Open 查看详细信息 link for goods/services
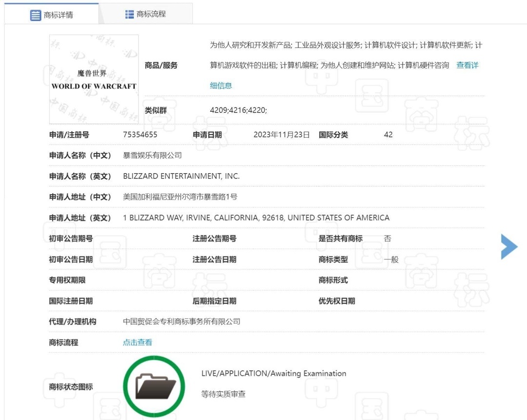The height and width of the screenshot is (420, 527). pos(467,65)
